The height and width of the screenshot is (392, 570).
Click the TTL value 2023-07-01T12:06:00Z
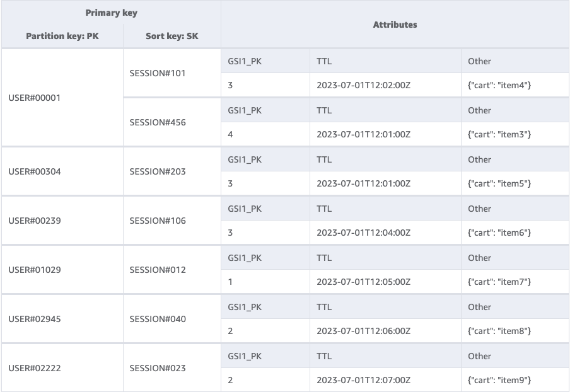[363, 331]
